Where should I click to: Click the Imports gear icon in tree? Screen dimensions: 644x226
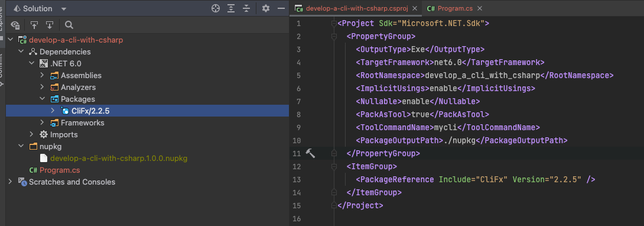[x=44, y=134]
